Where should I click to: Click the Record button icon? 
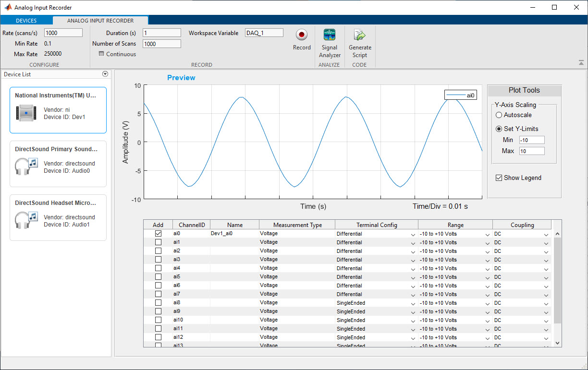(x=302, y=35)
